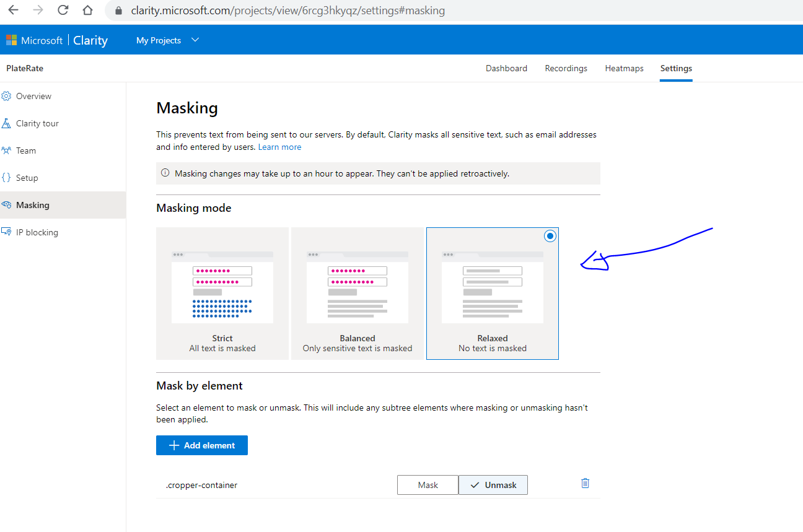Viewport: 803px width, 532px height.
Task: Switch to the Recordings tab
Action: tap(566, 68)
